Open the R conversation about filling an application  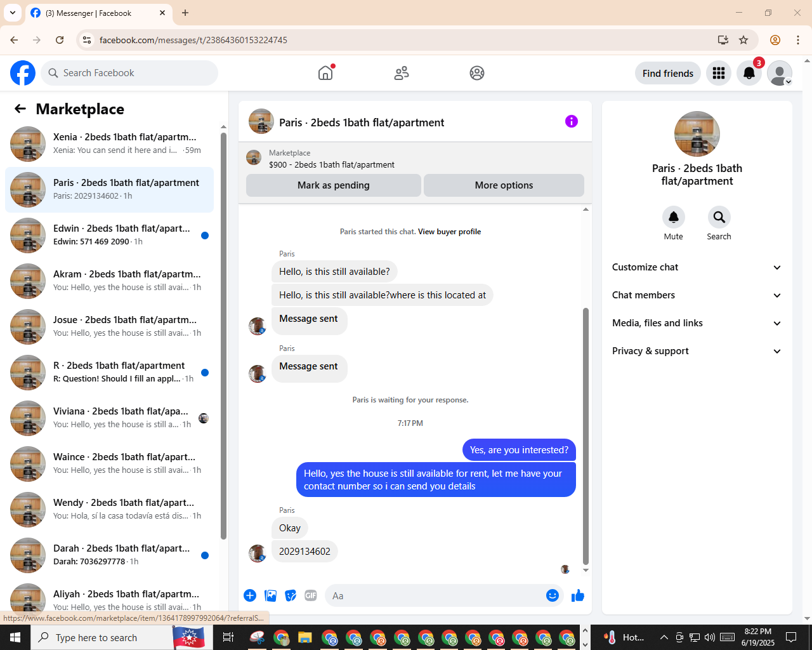click(109, 373)
